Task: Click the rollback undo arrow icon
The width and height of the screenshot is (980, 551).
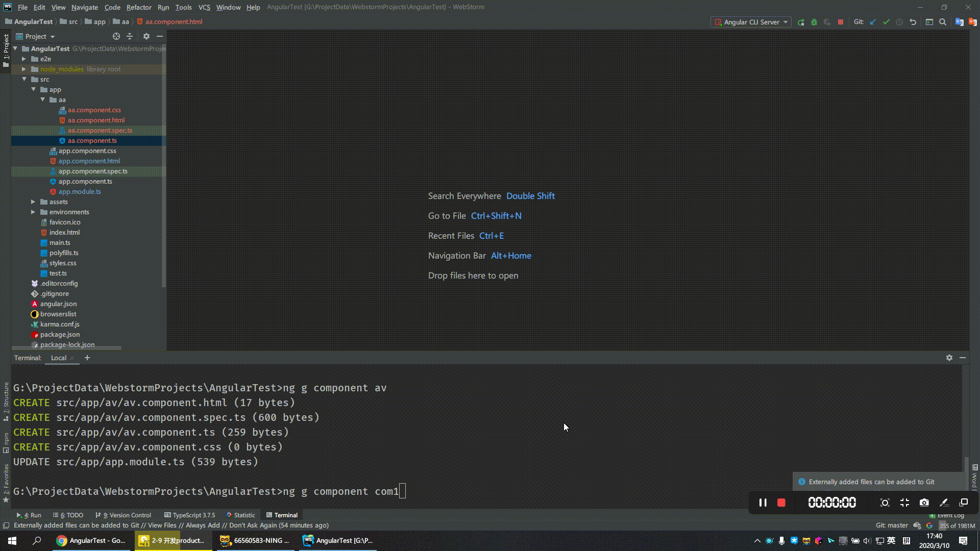Action: pos(913,22)
